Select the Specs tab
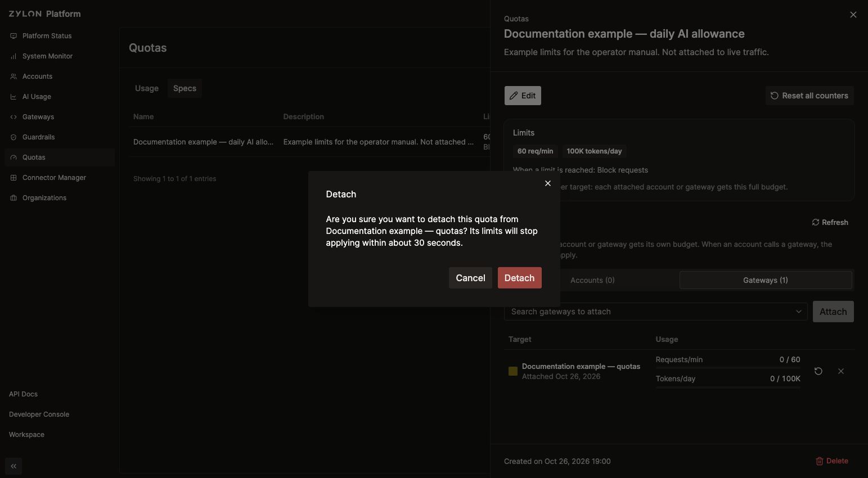This screenshot has height=478, width=868. [185, 88]
